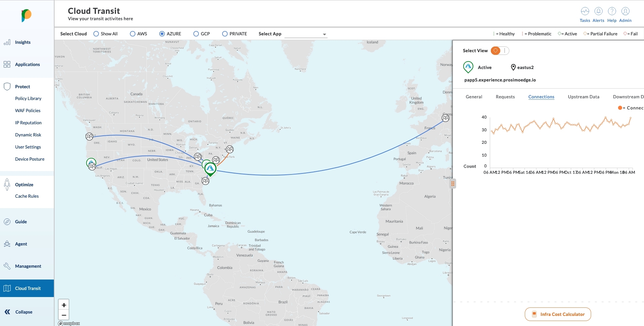Choose the Show All radio option
644x326 pixels.
tap(96, 34)
